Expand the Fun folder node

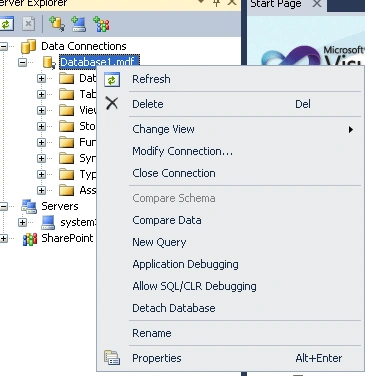pos(41,142)
